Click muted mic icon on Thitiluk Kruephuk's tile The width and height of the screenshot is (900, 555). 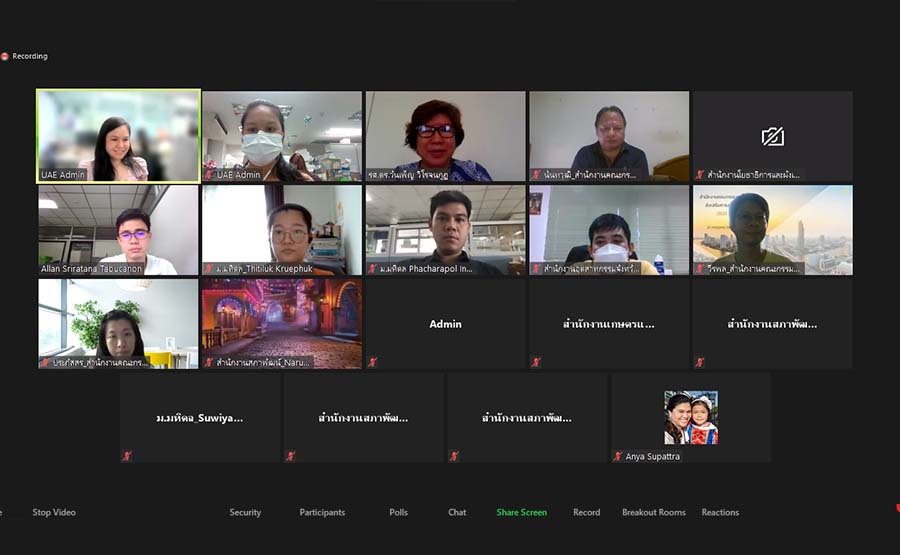(x=209, y=268)
